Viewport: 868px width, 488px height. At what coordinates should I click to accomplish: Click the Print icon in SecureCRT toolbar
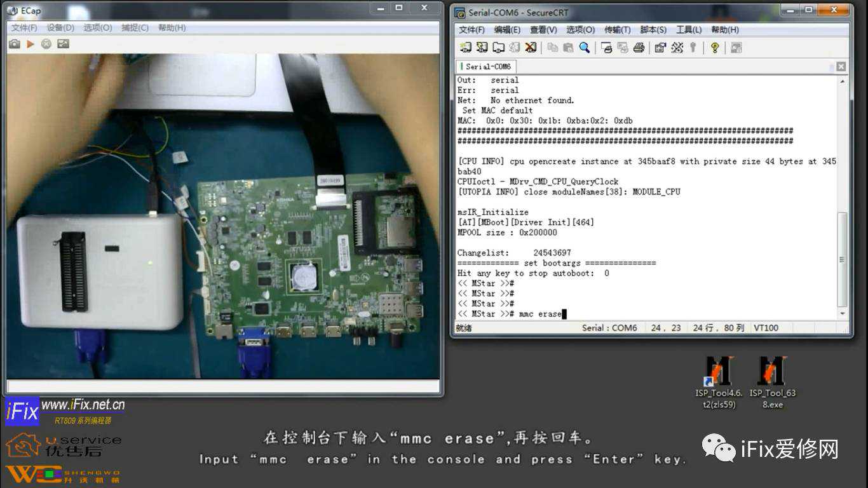click(639, 48)
